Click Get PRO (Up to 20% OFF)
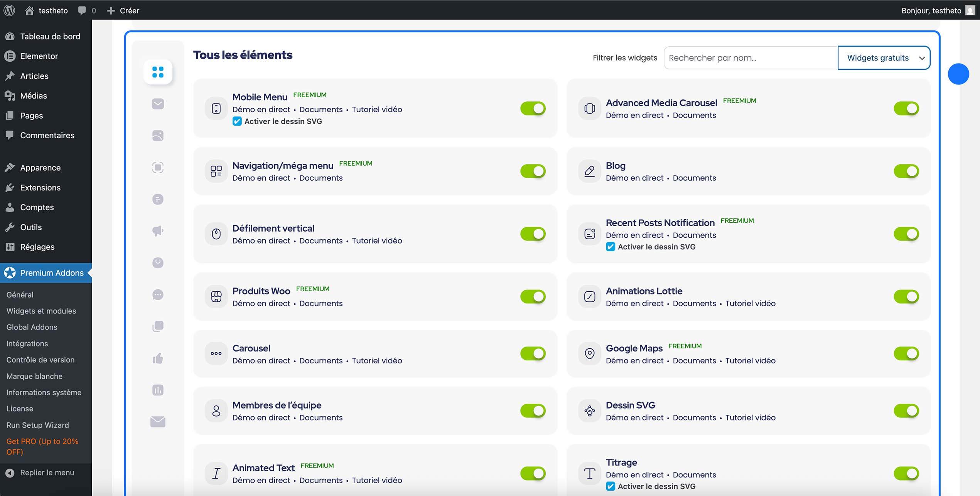 pos(42,446)
